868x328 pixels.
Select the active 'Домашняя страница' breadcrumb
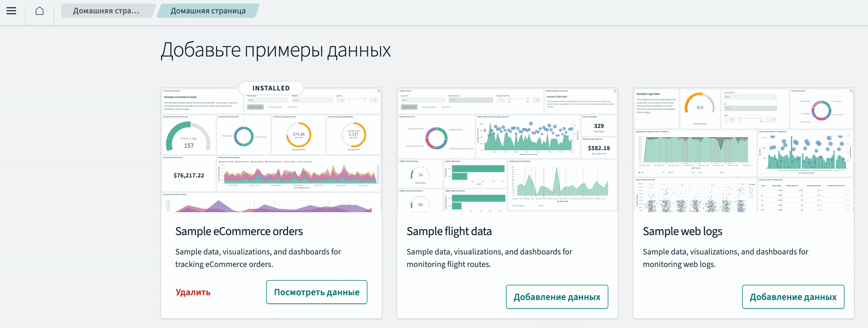coord(208,11)
